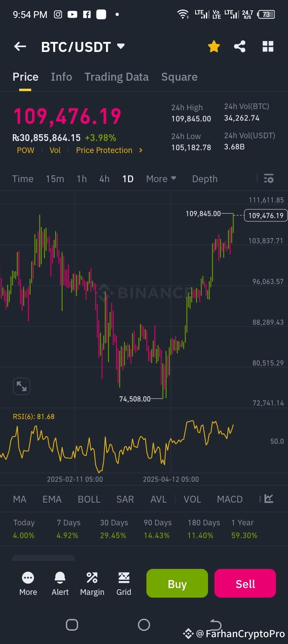Viewport: 288px width, 644px height.
Task: Tap the Vol tag
Action: coord(55,150)
